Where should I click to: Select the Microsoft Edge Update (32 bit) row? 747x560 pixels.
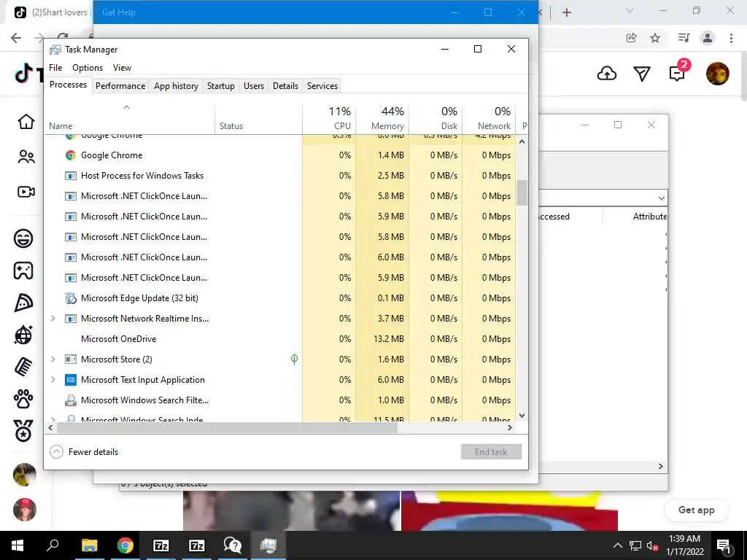281,297
